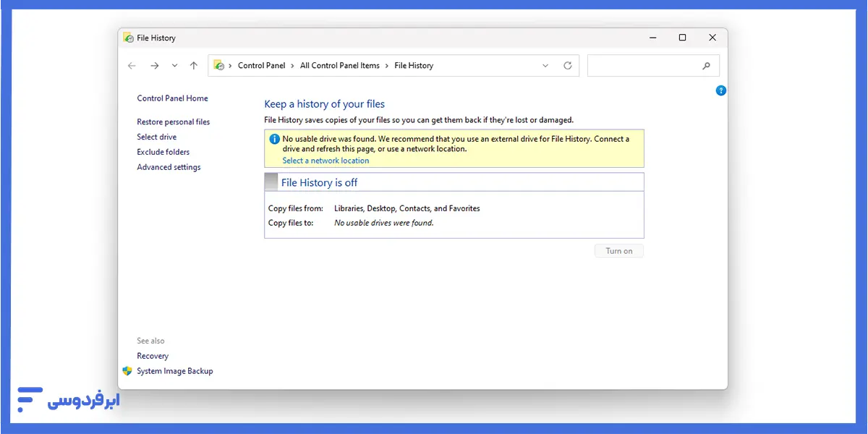This screenshot has height=434, width=868.
Task: Click Select a network location link
Action: [325, 161]
